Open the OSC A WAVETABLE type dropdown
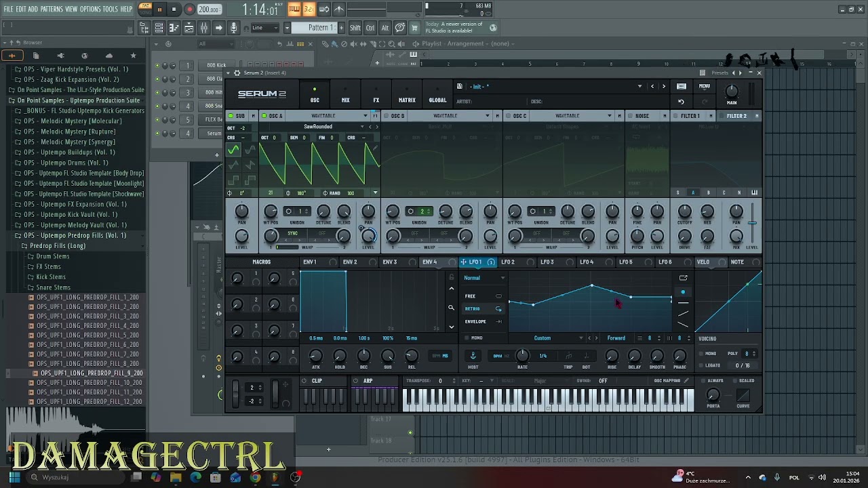This screenshot has height=488, width=868. [x=365, y=116]
